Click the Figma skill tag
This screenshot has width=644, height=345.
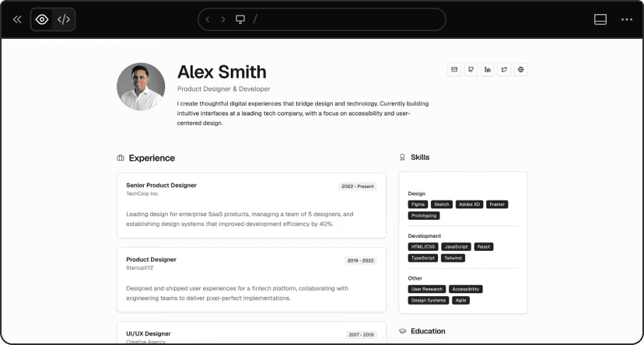418,204
